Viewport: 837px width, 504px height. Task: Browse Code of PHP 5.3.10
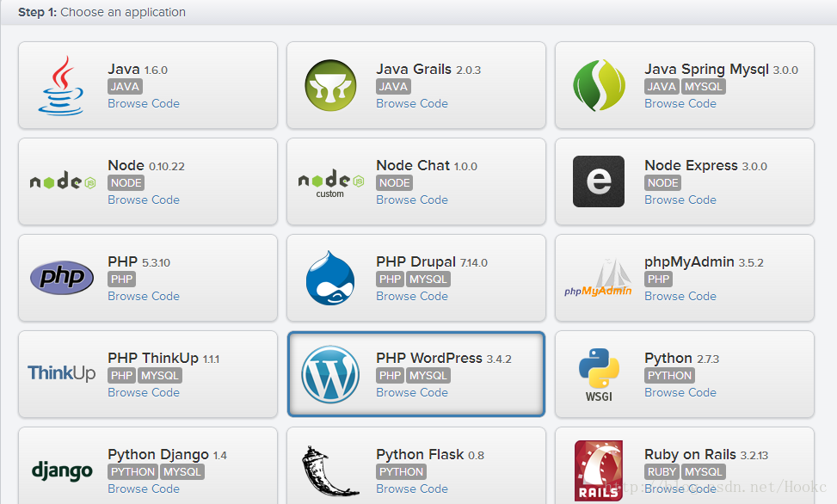144,296
